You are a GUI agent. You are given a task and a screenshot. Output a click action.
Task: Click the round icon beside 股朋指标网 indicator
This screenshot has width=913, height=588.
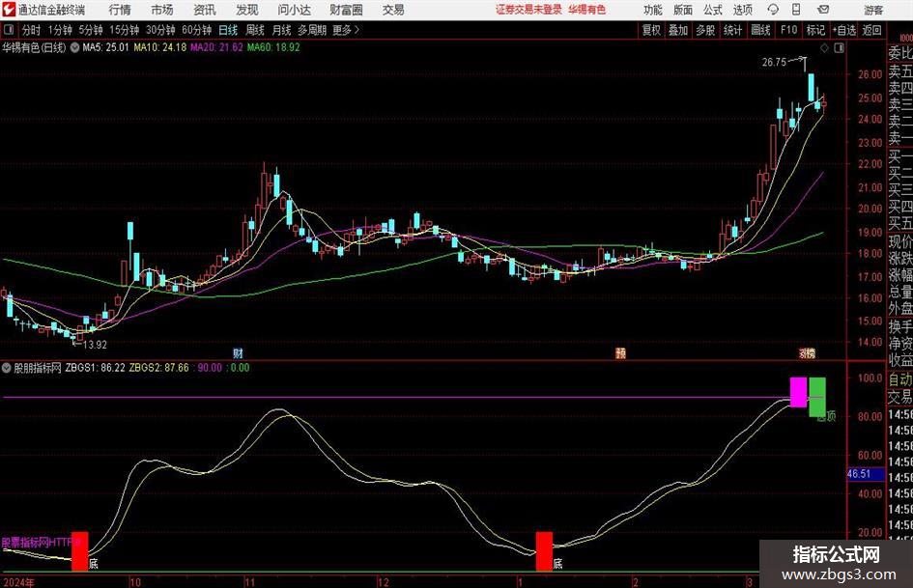coord(7,368)
